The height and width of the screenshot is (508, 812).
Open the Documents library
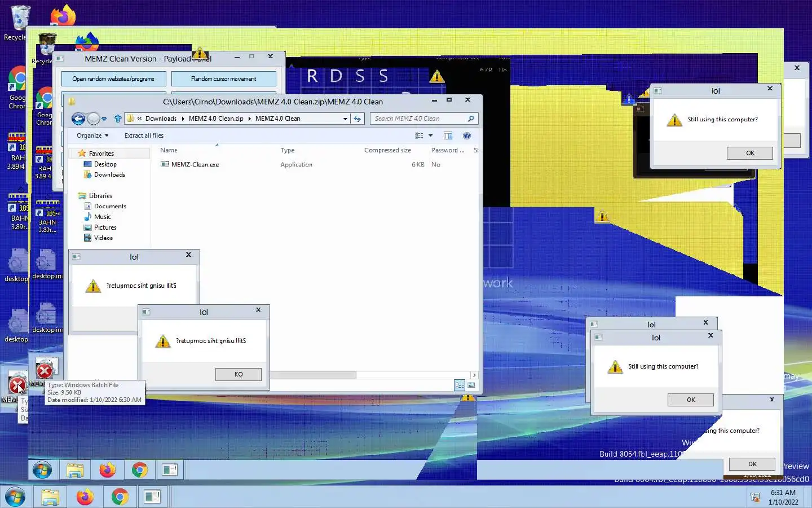(110, 206)
